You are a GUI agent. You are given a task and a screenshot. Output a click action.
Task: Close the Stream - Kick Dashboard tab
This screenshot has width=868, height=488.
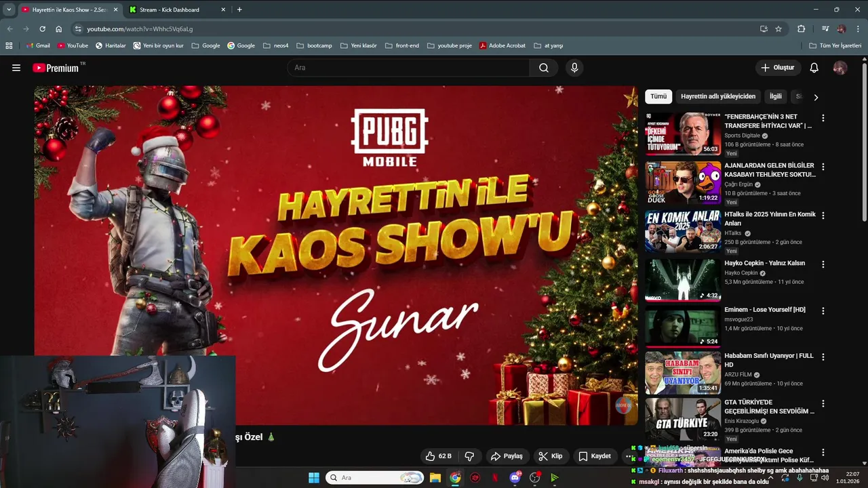(224, 9)
